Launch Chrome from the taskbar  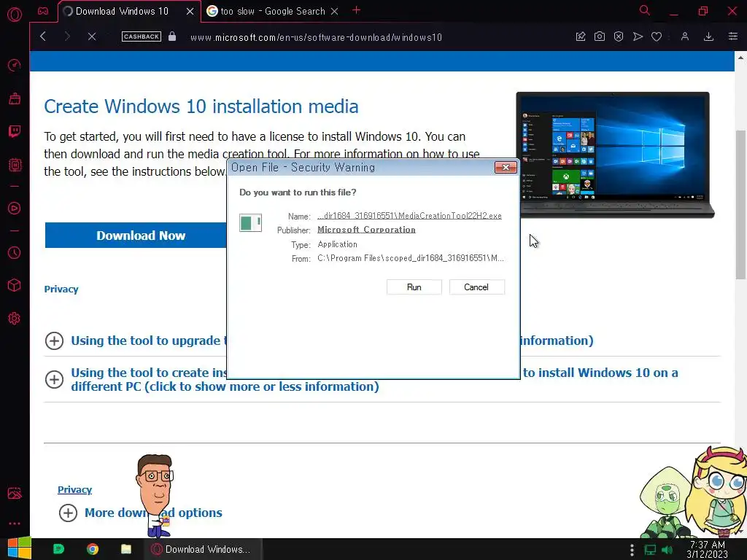(93, 549)
